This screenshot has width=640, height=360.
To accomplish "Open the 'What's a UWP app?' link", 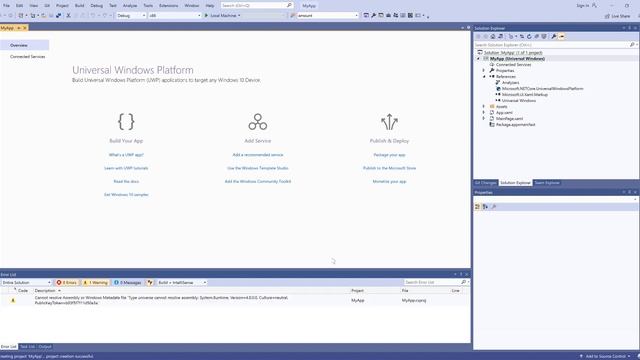I will (126, 155).
